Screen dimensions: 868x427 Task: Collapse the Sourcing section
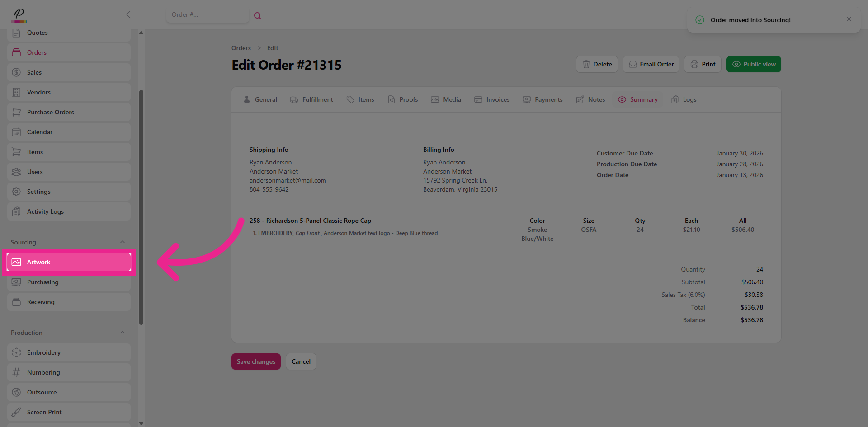123,242
